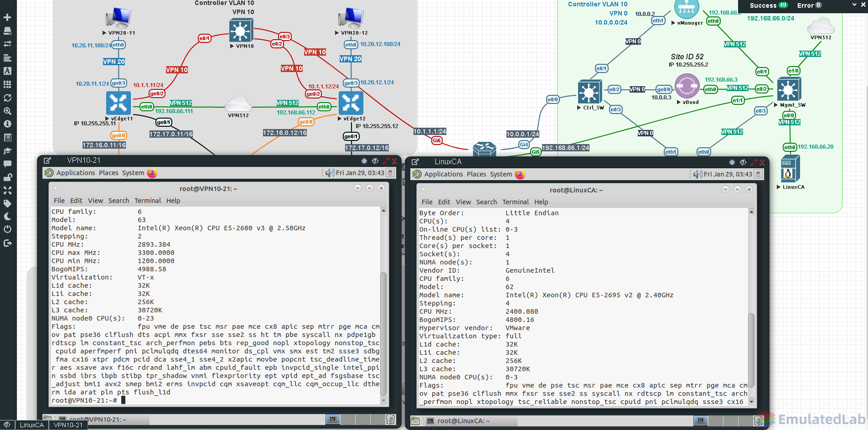Image resolution: width=868 pixels, height=430 pixels.
Task: Pop out VPN10-21 console in new window
Action: pyautogui.click(x=47, y=161)
